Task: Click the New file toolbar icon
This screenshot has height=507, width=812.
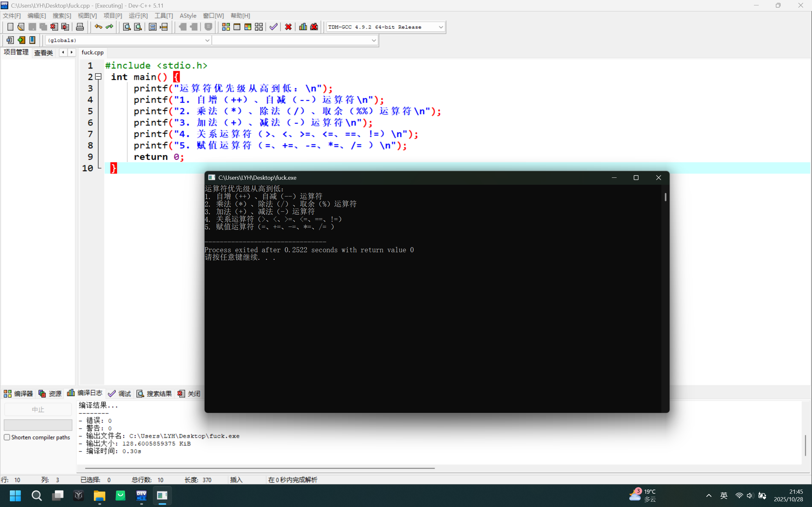Action: 10,27
